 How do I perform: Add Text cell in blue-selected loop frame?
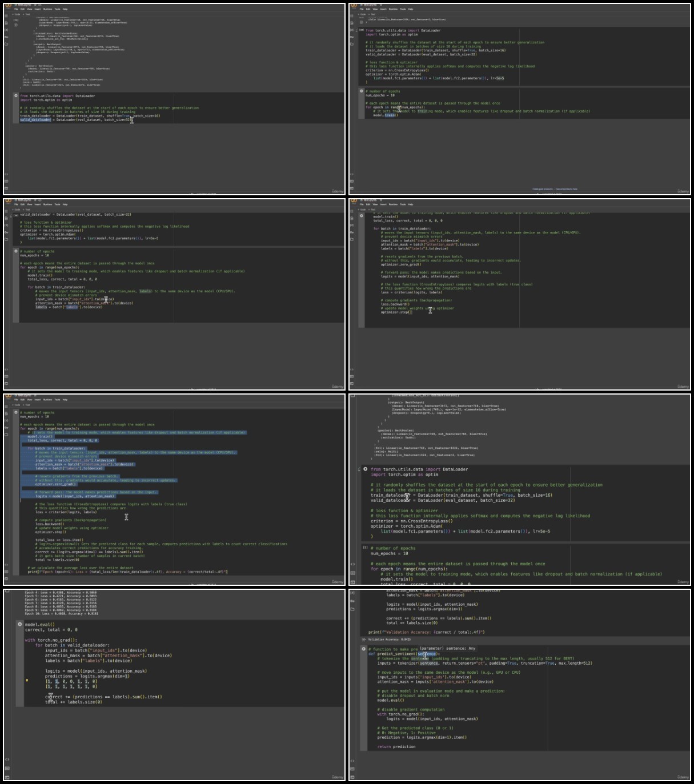[x=27, y=405]
